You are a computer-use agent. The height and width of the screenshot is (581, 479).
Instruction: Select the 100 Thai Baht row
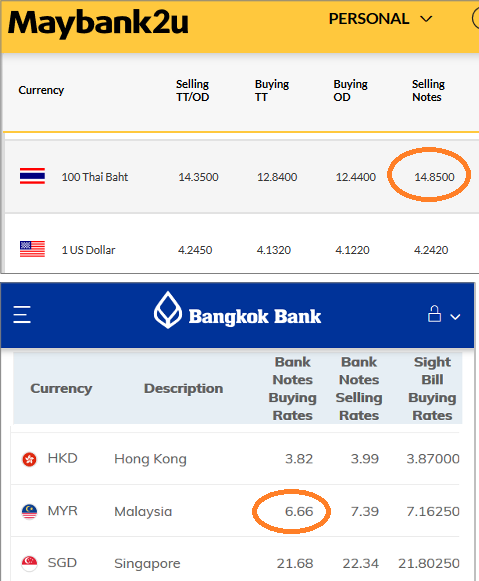[x=242, y=176]
